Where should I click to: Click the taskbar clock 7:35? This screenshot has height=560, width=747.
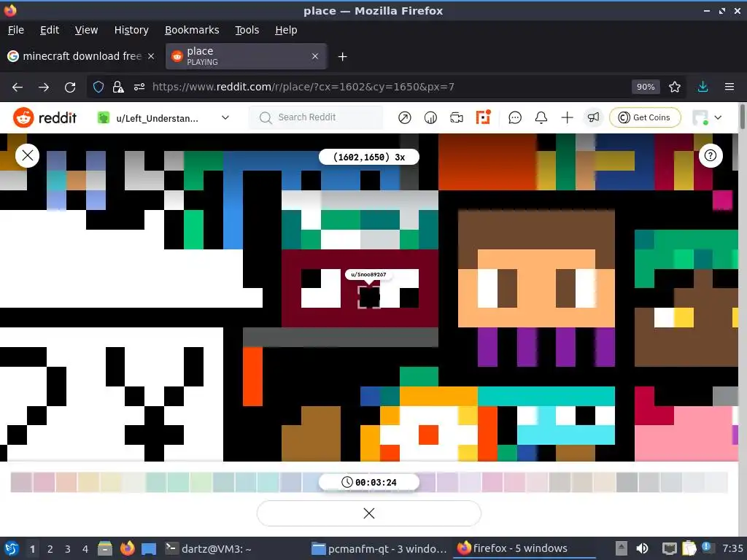732,548
